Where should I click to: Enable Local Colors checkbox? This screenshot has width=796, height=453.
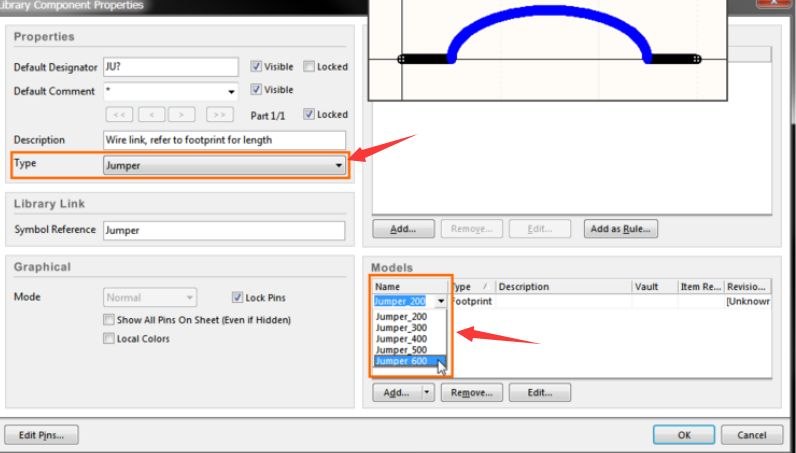tap(109, 339)
